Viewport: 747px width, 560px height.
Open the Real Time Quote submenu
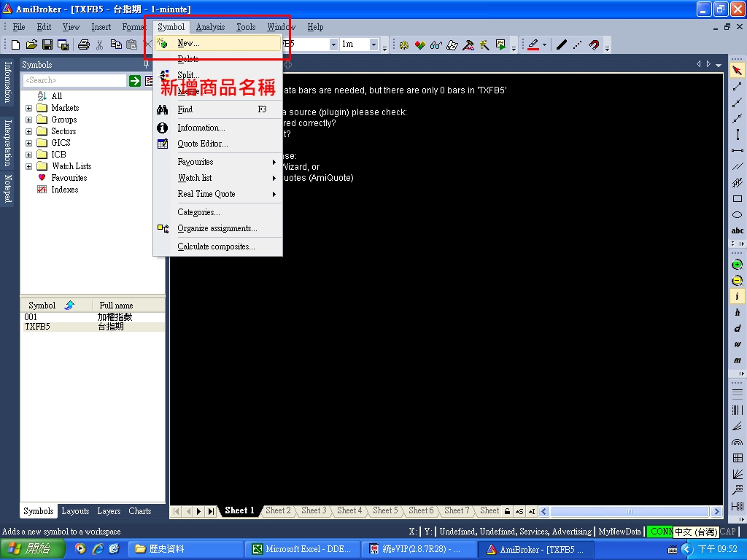pos(217,194)
